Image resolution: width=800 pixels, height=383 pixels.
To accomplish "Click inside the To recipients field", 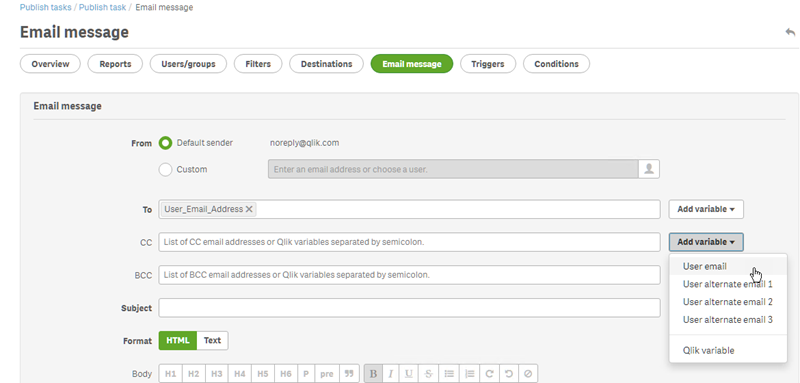I will 409,209.
